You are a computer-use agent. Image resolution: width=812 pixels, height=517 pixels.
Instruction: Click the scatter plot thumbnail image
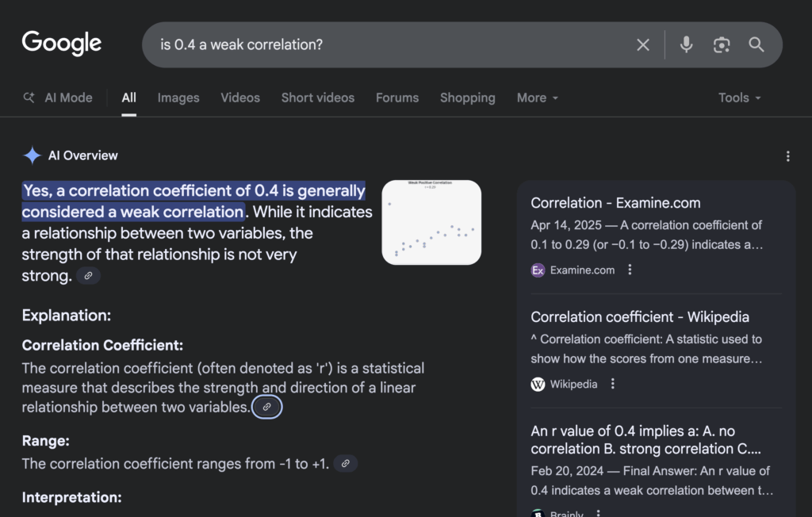[x=431, y=222]
